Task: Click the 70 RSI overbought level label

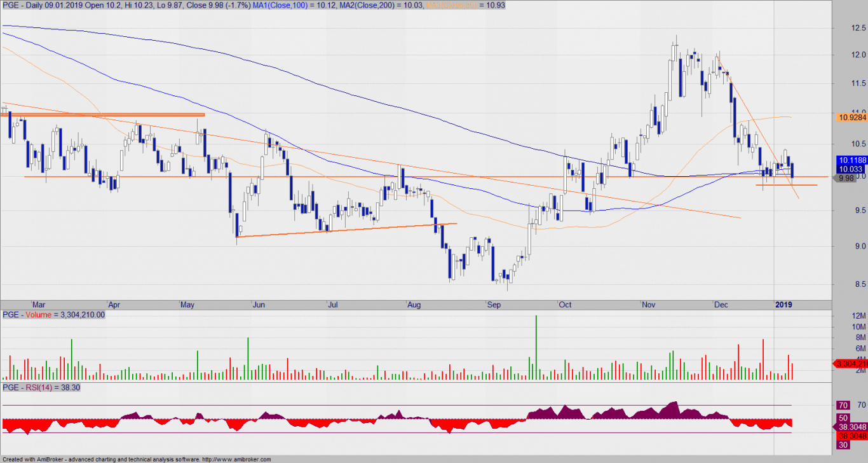Action: pos(844,405)
